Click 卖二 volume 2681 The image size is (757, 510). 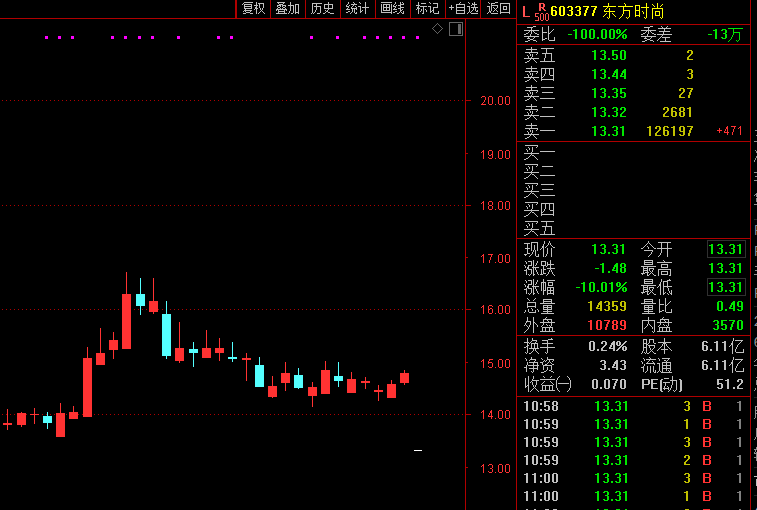[x=677, y=112]
